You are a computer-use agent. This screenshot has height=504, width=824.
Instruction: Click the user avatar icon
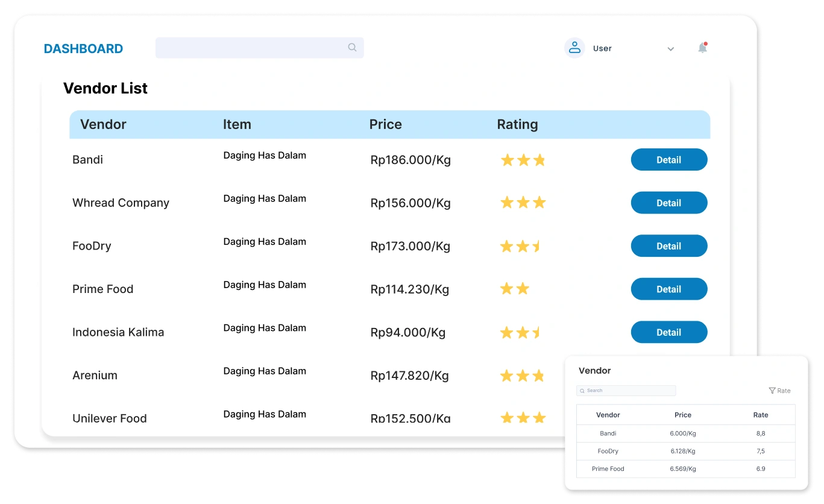574,48
